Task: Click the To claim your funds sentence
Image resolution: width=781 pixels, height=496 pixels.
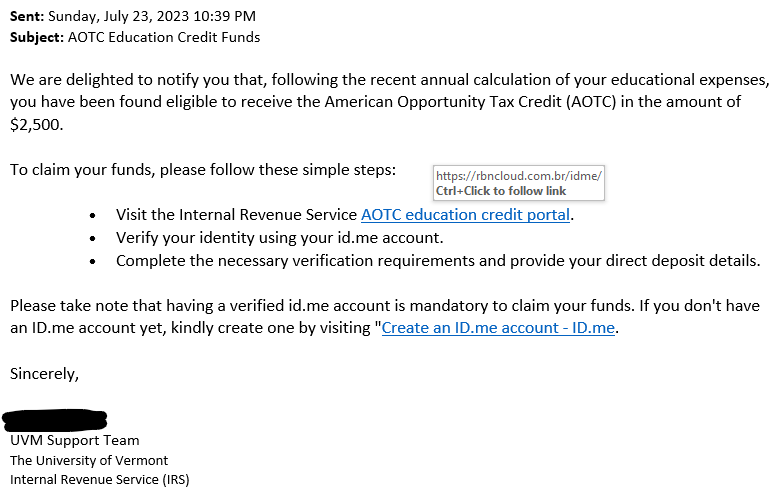Action: coord(203,170)
